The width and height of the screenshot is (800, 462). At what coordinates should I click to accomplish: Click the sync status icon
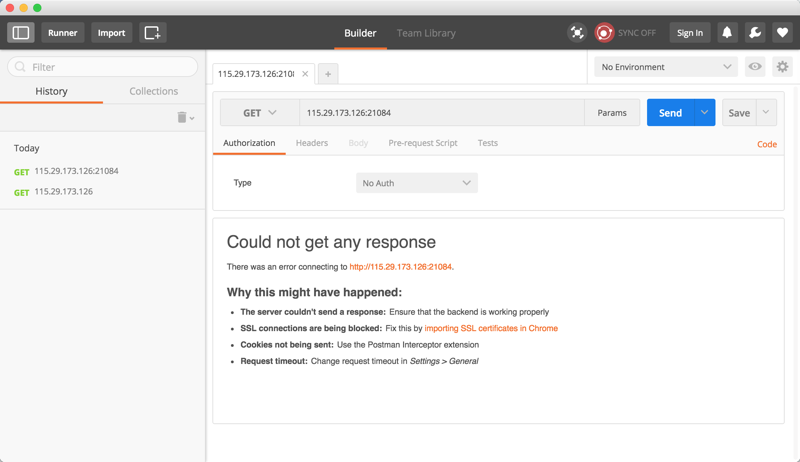[x=604, y=33]
